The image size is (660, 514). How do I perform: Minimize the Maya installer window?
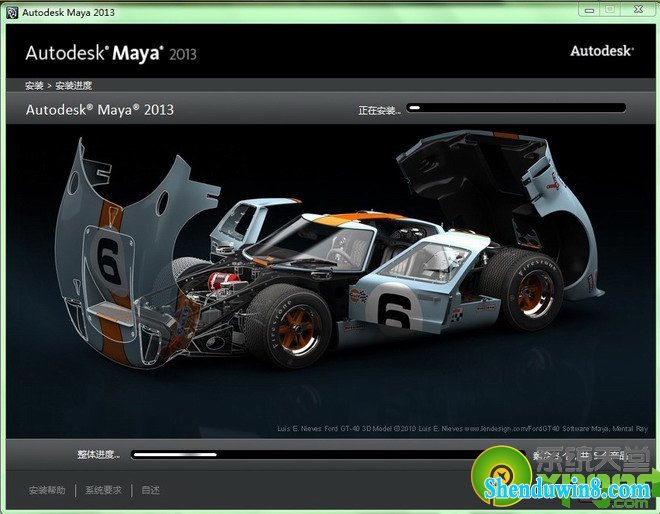coord(589,10)
